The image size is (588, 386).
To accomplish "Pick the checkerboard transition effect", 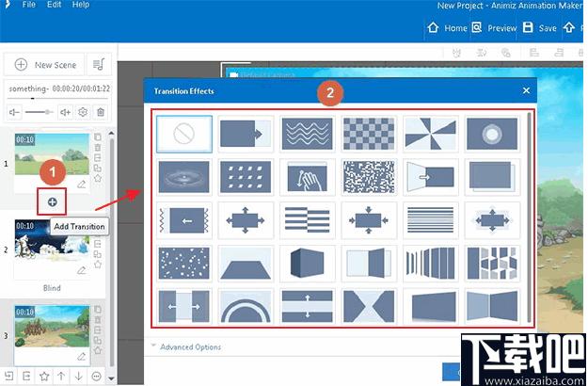I will (x=369, y=134).
